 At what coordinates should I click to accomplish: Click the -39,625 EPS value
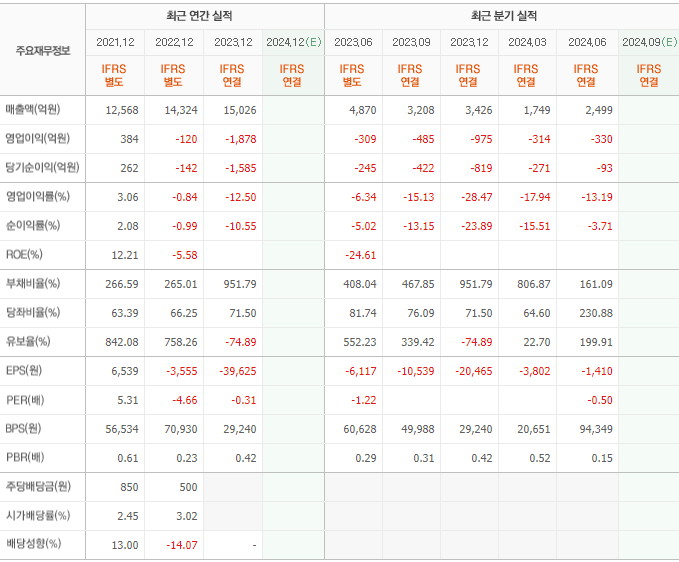pyautogui.click(x=238, y=371)
